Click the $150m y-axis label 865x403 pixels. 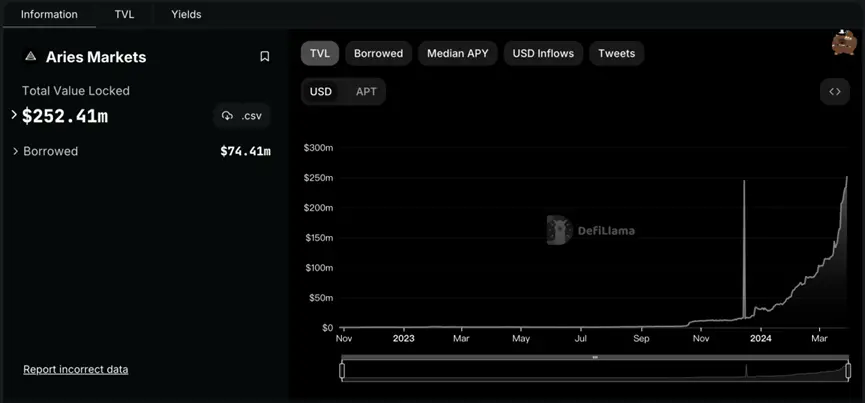click(x=318, y=238)
